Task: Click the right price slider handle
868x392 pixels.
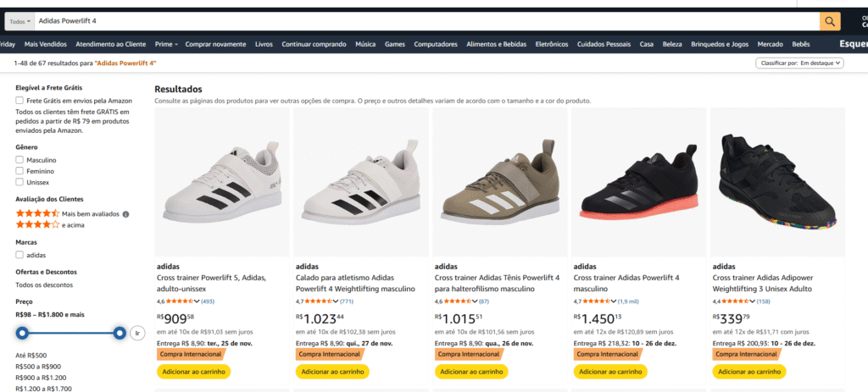Action: tap(120, 333)
